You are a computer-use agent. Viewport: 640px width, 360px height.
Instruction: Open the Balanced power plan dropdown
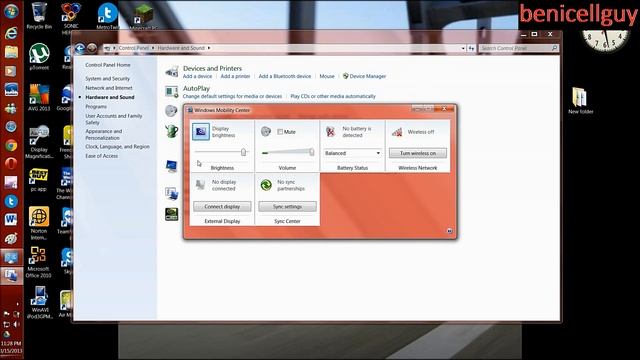pyautogui.click(x=353, y=153)
